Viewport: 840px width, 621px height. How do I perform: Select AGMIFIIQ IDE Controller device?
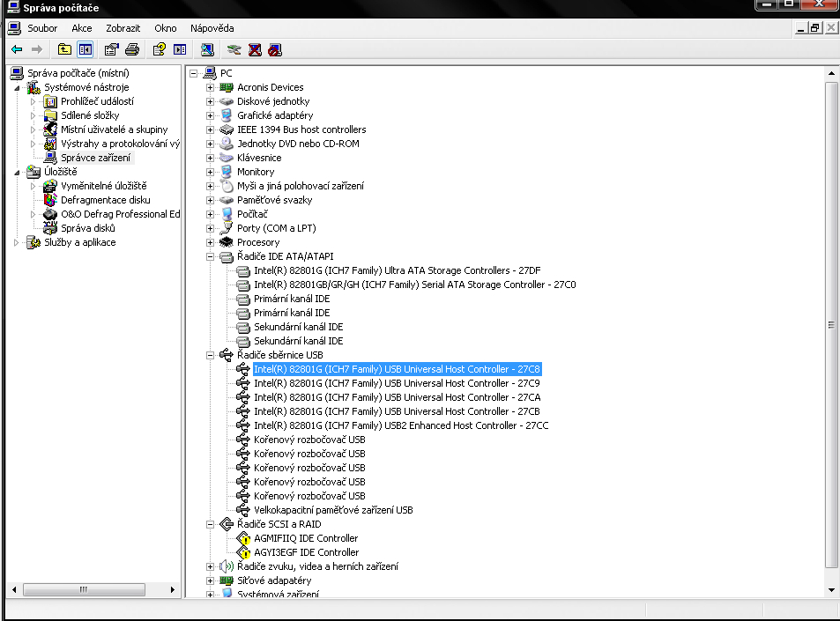pos(305,538)
